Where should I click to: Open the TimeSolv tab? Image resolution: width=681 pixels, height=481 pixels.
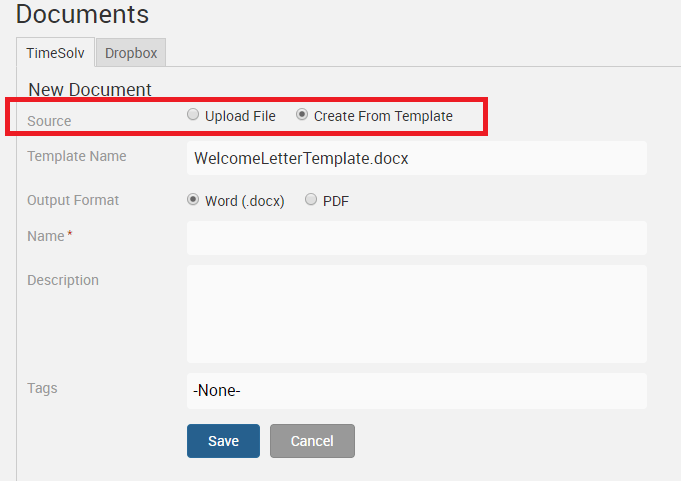pyautogui.click(x=55, y=53)
